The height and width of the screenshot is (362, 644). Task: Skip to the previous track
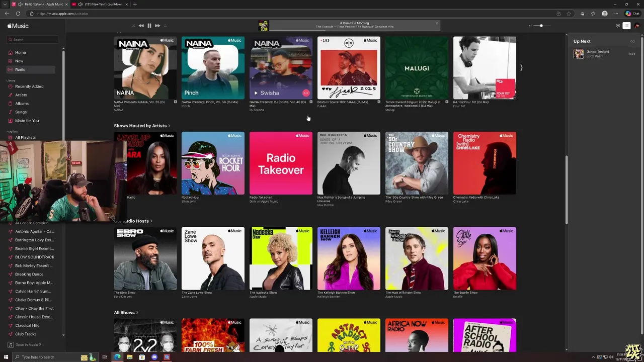(141, 26)
